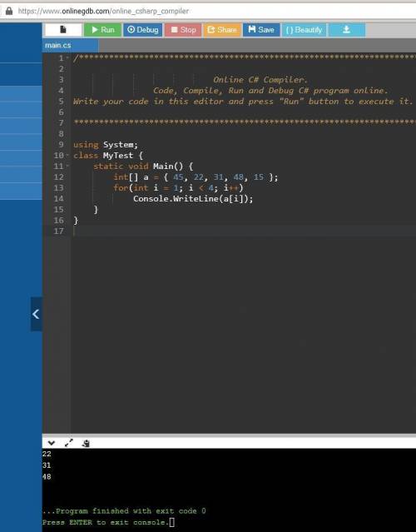The image size is (416, 532).
Task: Click the new file icon
Action: coord(63,29)
